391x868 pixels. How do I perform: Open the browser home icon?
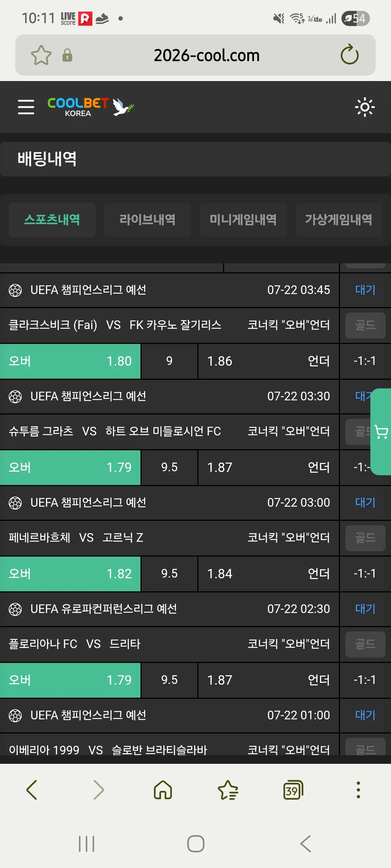coord(163,790)
